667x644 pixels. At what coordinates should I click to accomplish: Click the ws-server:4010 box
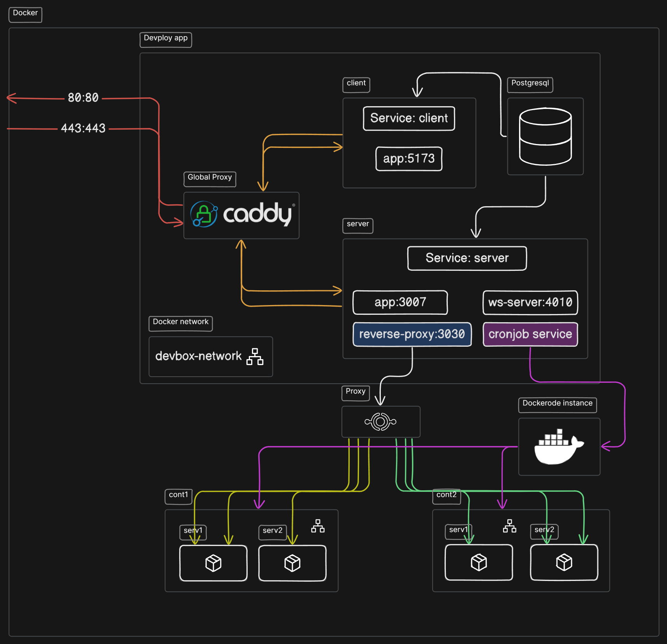530,302
